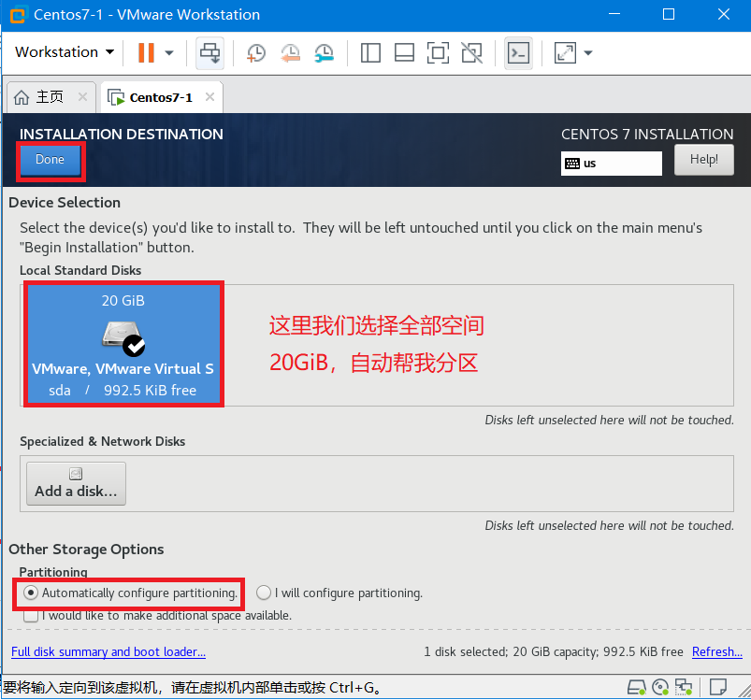Show the console view
The image size is (751, 700).
pos(518,52)
